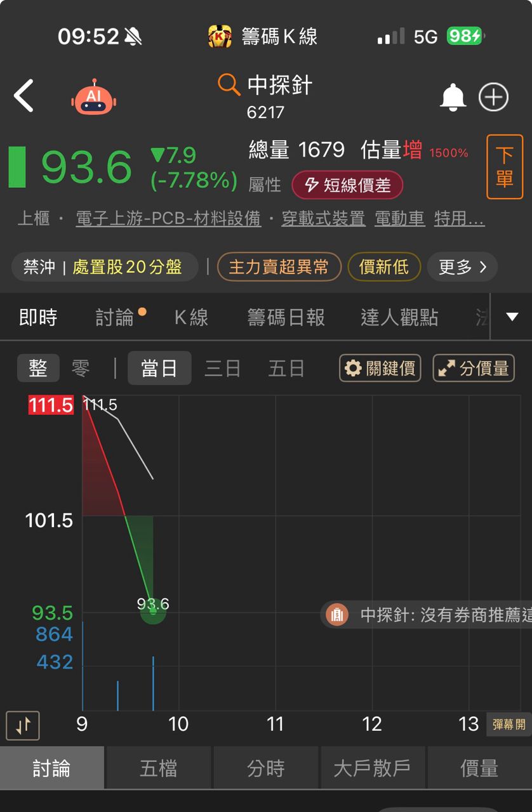This screenshot has height=812, width=532.
Task: Select 三日 chart range
Action: (x=223, y=368)
